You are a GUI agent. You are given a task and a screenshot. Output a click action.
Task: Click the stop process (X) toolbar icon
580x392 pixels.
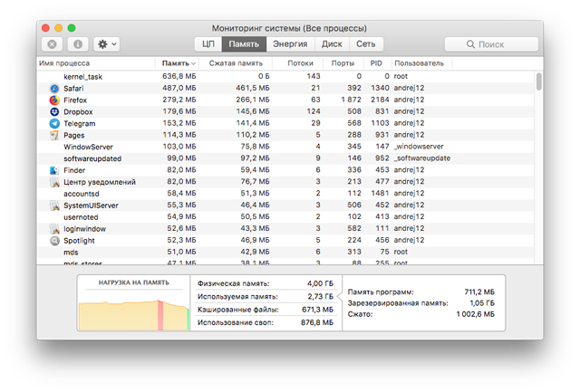point(53,43)
